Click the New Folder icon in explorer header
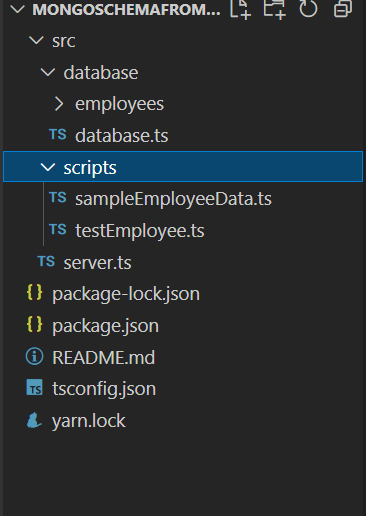The image size is (368, 521). (275, 9)
